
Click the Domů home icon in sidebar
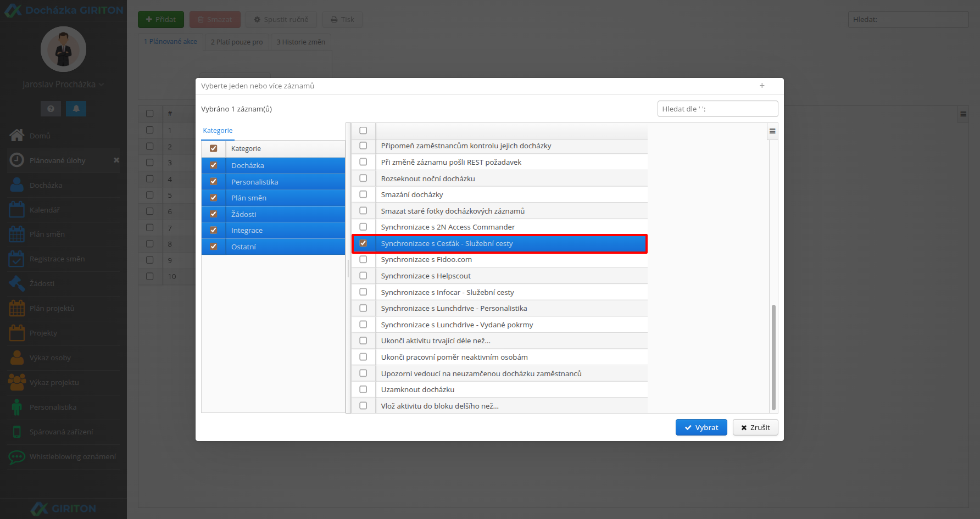(17, 135)
